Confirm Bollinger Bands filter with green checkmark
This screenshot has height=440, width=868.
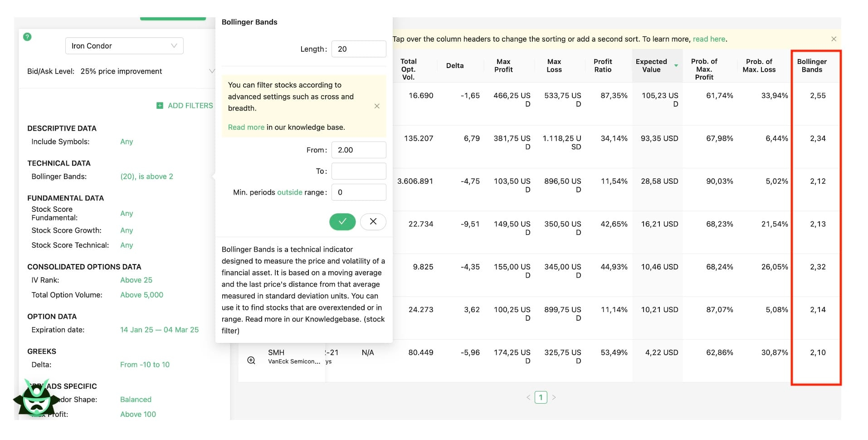pyautogui.click(x=342, y=221)
